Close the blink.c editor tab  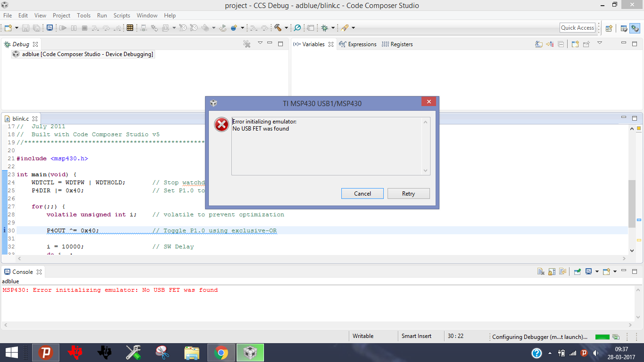(x=34, y=118)
